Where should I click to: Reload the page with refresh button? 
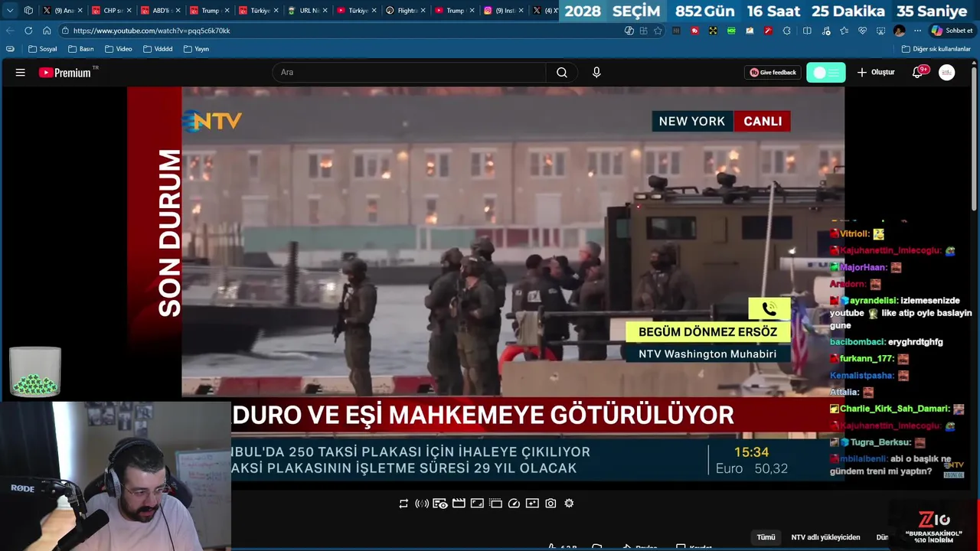(28, 31)
